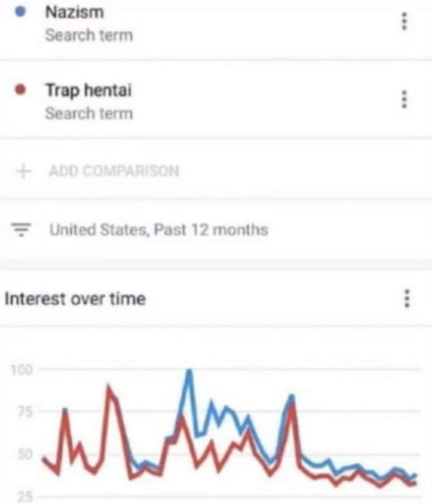This screenshot has width=432, height=504.
Task: Click the blue line's peak at 100
Action: [189, 371]
